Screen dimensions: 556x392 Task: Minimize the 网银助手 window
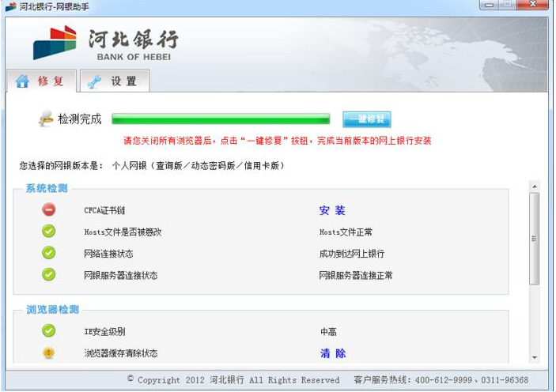pyautogui.click(x=490, y=5)
